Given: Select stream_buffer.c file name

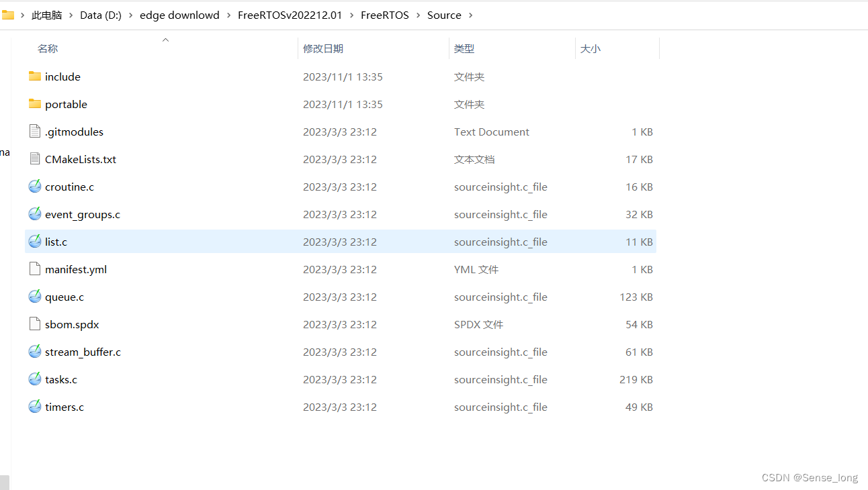Looking at the screenshot, I should pos(83,352).
